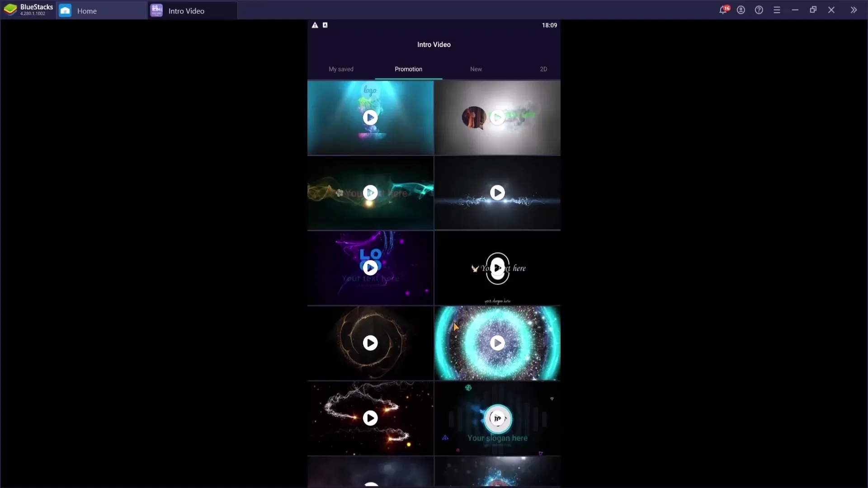This screenshot has width=868, height=488.
Task: Click the Intro Video app icon in tab
Action: click(156, 10)
